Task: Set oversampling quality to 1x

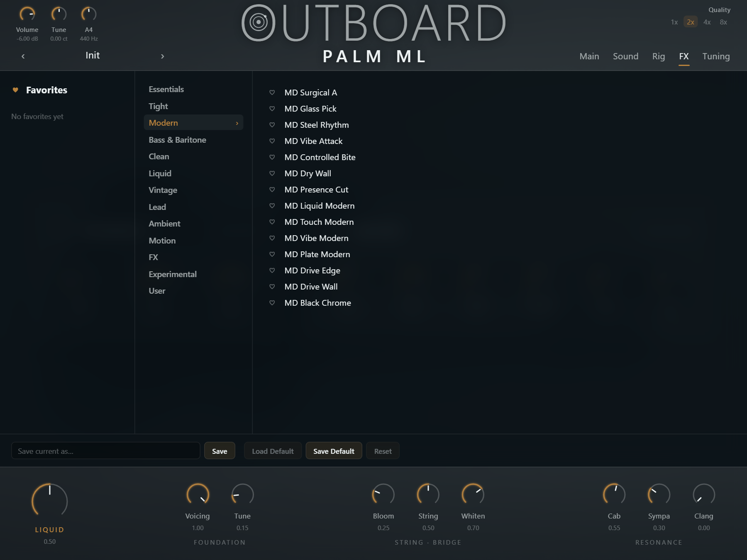Action: 674,22
